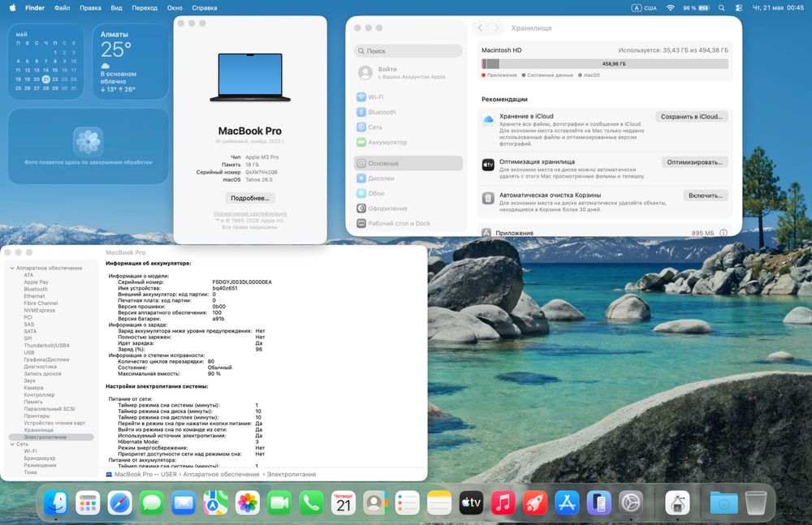The height and width of the screenshot is (525, 812).
Task: Open the Music app in Dock
Action: point(503,503)
